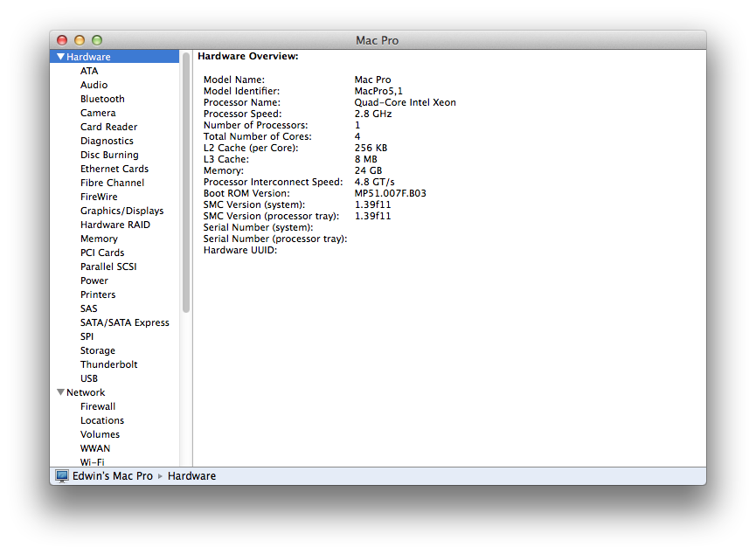The image size is (756, 554).
Task: Click Hardware in the bottom path bar
Action: 191,476
